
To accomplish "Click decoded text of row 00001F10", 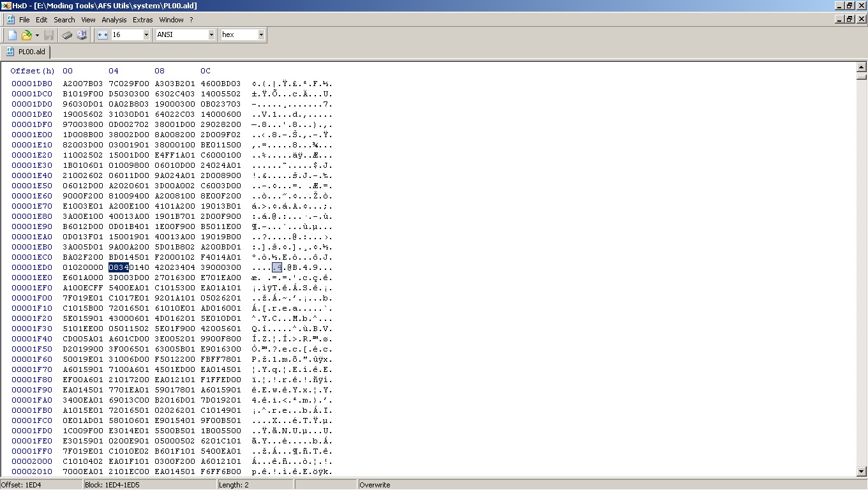I will point(292,308).
